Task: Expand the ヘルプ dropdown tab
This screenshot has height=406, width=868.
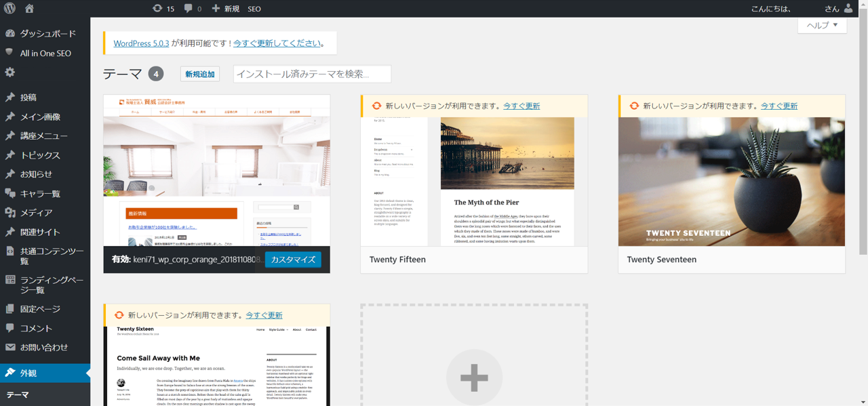Action: (x=822, y=25)
